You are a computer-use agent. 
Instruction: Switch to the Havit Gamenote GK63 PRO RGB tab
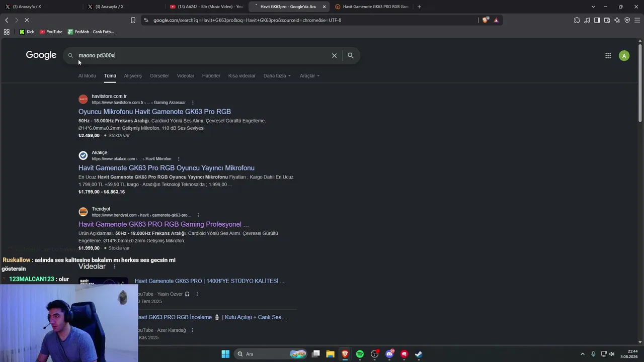coord(372,7)
